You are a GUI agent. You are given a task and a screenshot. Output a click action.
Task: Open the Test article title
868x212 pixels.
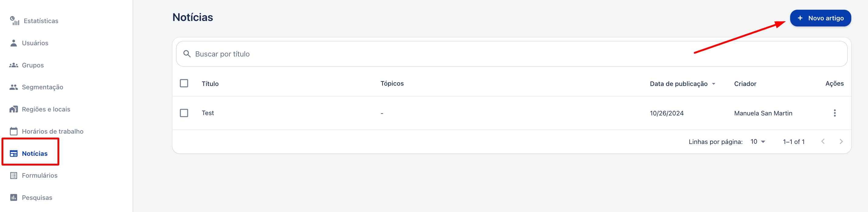point(207,113)
